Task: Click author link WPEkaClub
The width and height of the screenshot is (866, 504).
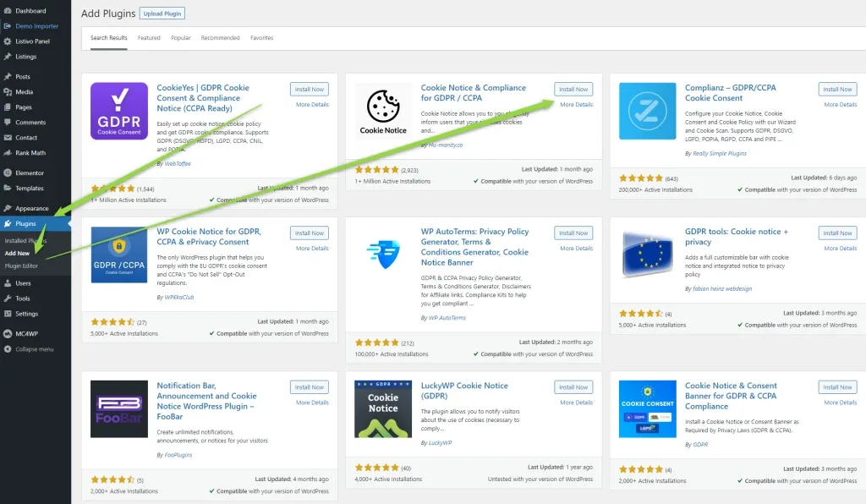Action: [x=179, y=297]
